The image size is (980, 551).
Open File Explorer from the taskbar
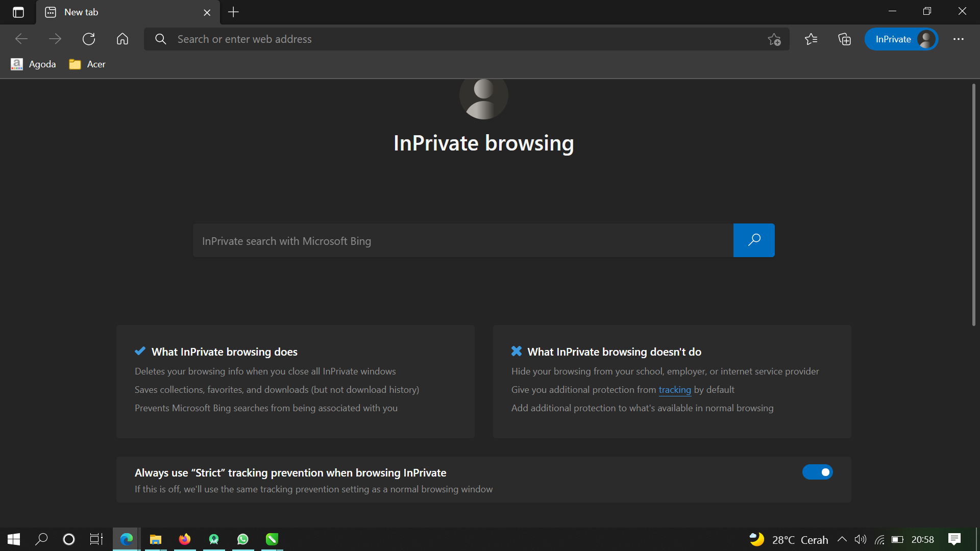(155, 539)
